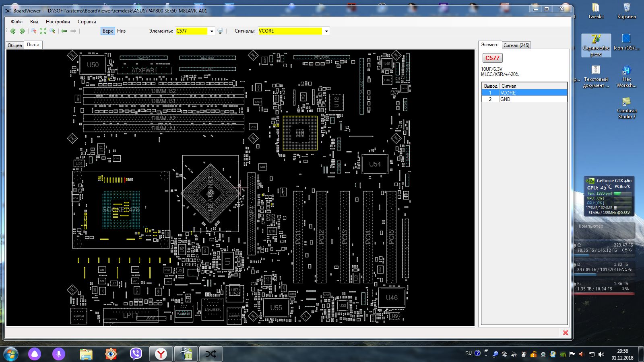Go back using the green left arrow
The image size is (644, 362).
64,31
